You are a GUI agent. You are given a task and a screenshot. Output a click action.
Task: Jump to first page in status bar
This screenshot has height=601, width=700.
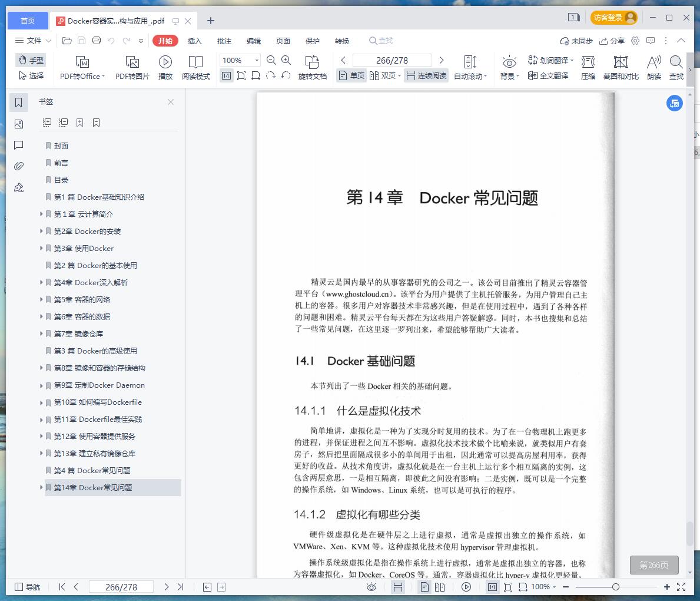(62, 587)
